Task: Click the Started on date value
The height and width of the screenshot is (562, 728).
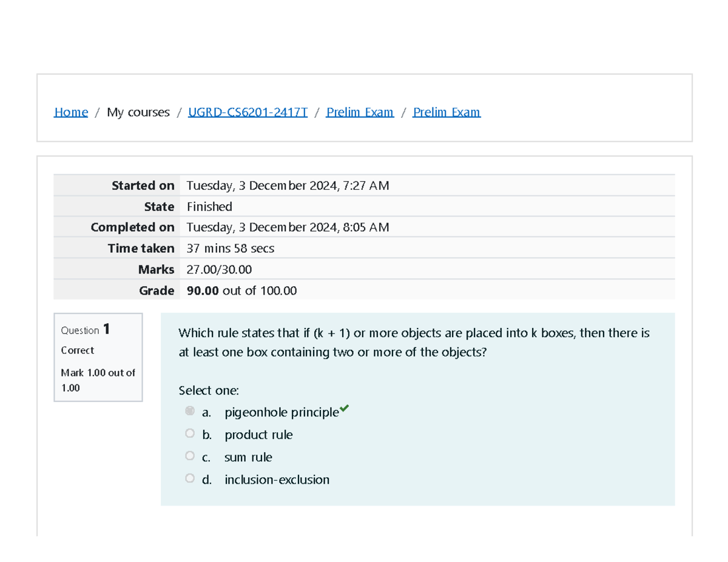Action: 288,186
